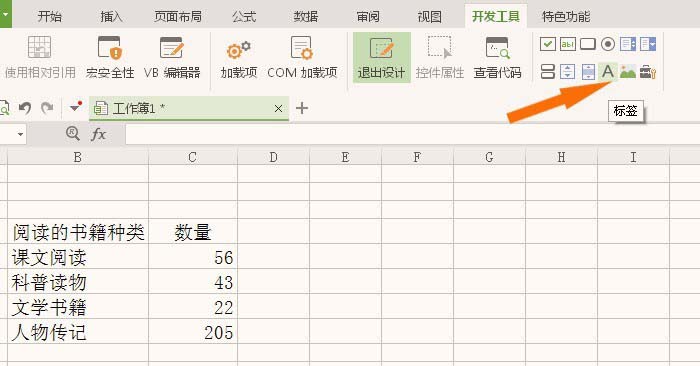The image size is (700, 366).
Task: Select the cell '阅读的书籍种类'
Action: [78, 232]
